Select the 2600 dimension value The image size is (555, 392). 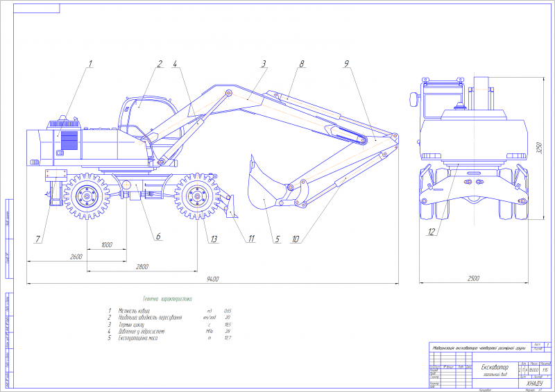pos(76,257)
